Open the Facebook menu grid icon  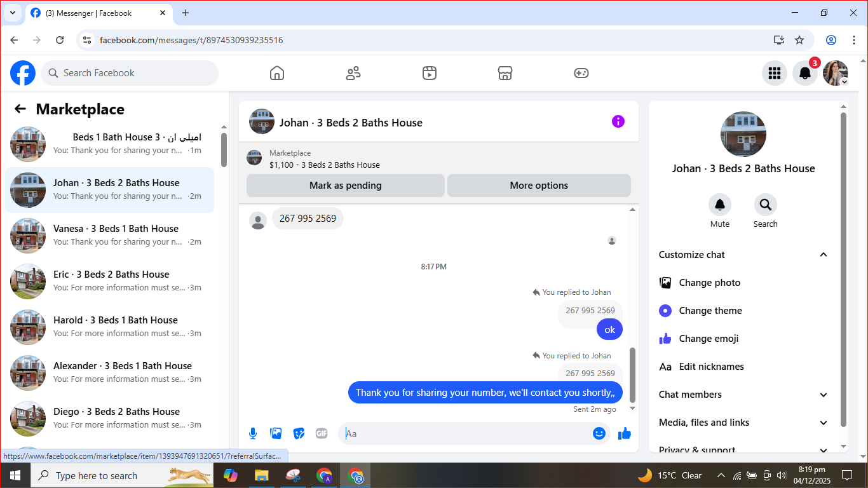(x=775, y=73)
